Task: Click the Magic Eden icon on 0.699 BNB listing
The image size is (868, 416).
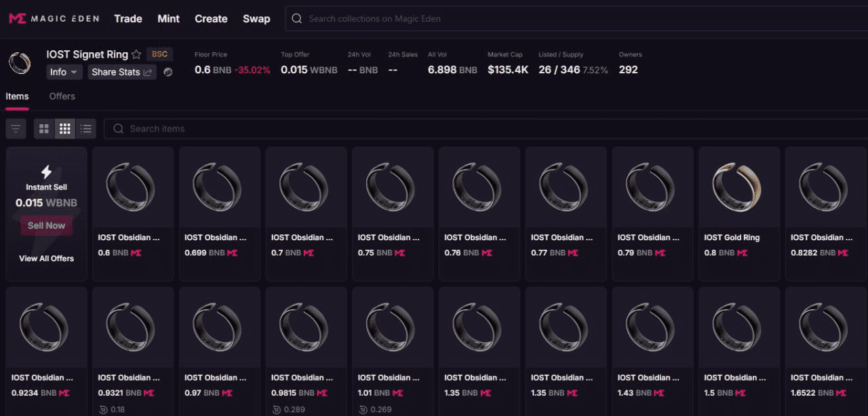Action: point(232,252)
